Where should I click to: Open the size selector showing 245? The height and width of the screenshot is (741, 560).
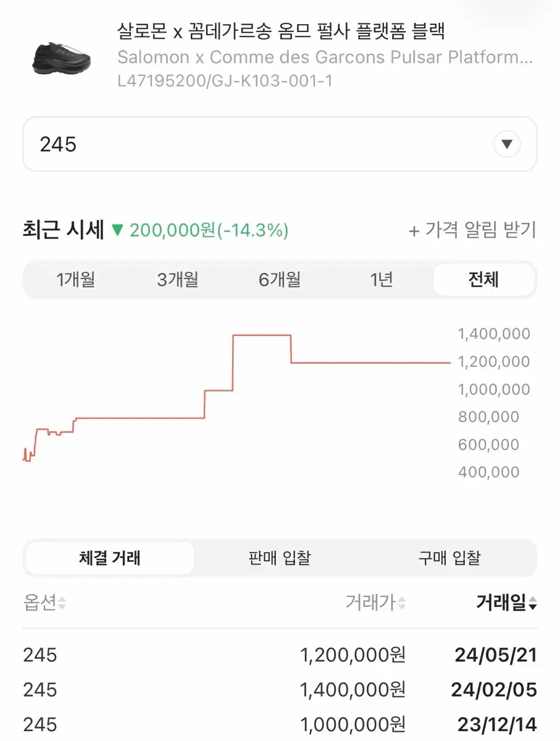279,144
